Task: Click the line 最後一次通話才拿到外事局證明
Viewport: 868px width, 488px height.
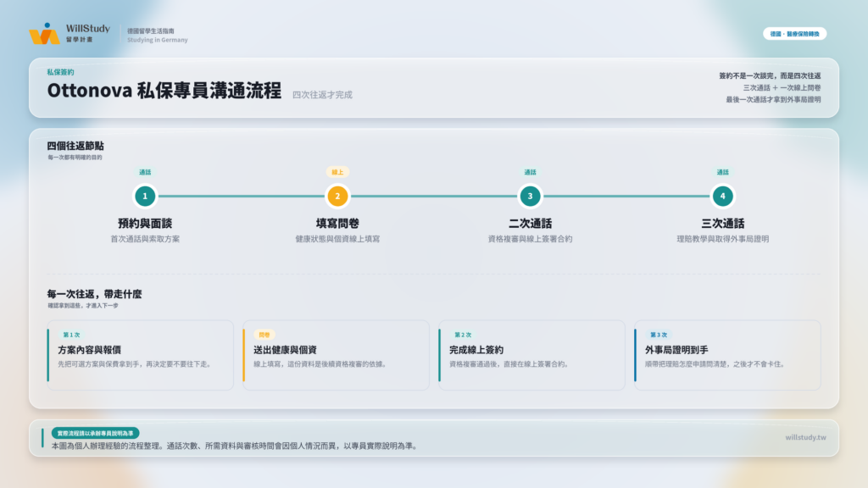Action: pyautogui.click(x=773, y=100)
